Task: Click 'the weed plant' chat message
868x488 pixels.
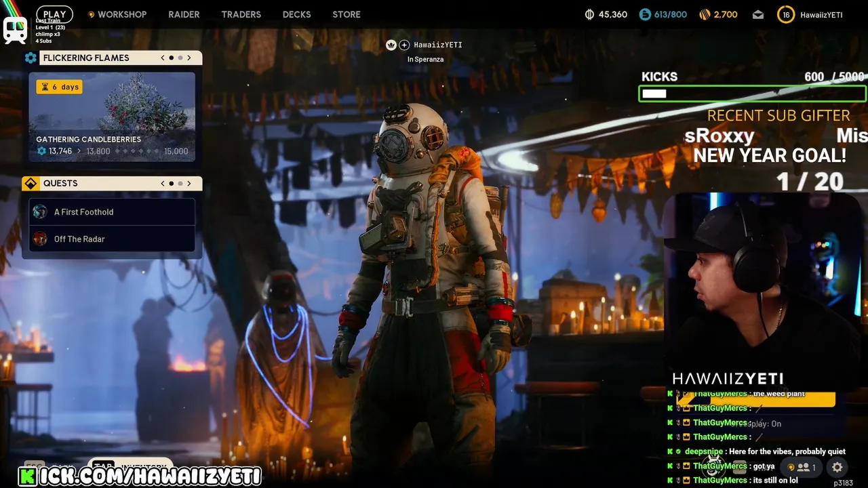Action: (x=778, y=394)
